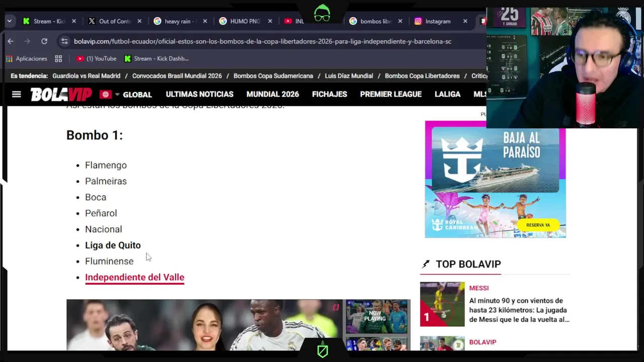
Task: Open the BOLAVIP category label under Top
Action: click(482, 342)
